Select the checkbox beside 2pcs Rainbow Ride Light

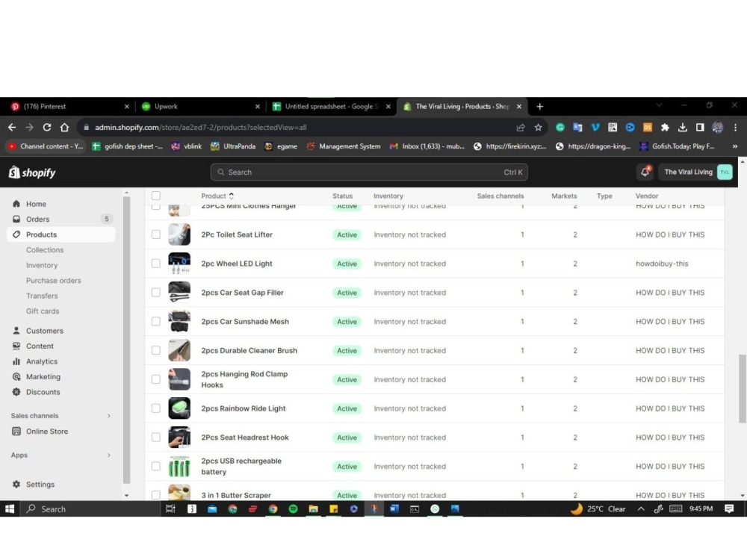[x=155, y=408]
